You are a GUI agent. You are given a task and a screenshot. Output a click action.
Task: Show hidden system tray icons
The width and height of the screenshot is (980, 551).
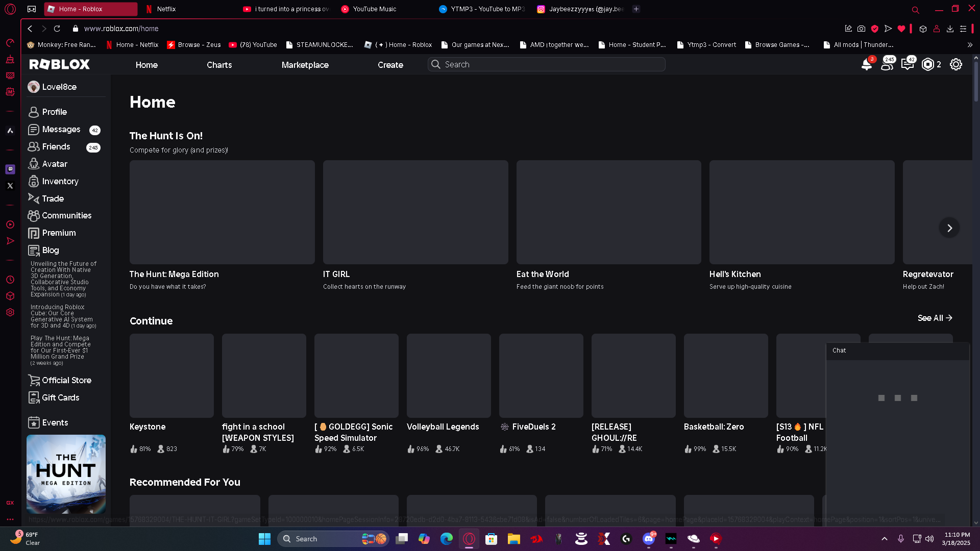pos(885,539)
